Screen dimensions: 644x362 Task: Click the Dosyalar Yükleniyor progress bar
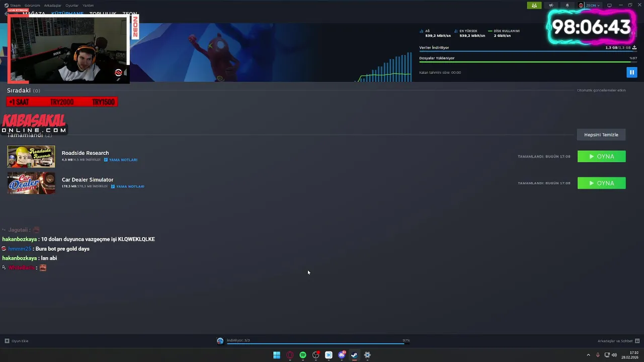[528, 62]
